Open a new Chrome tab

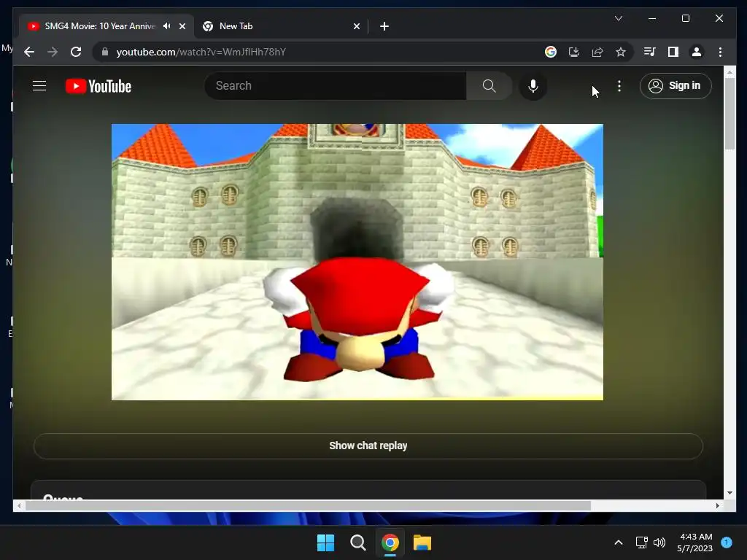click(x=384, y=26)
